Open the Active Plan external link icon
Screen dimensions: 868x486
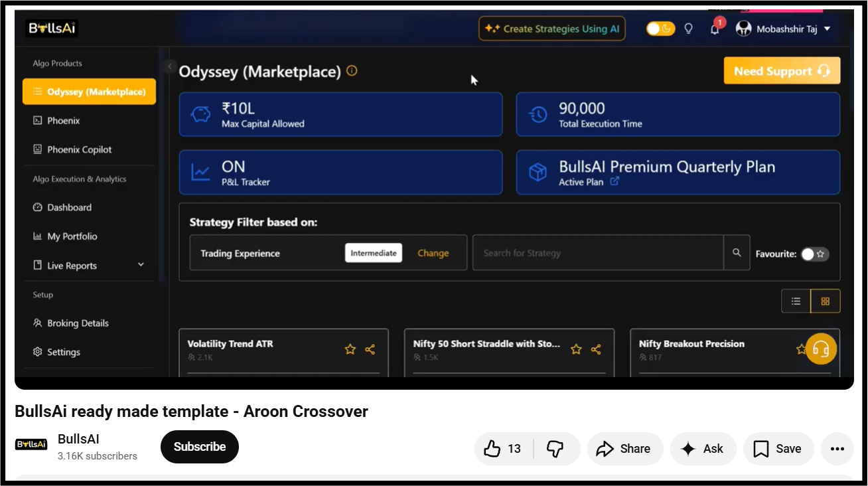tap(615, 181)
